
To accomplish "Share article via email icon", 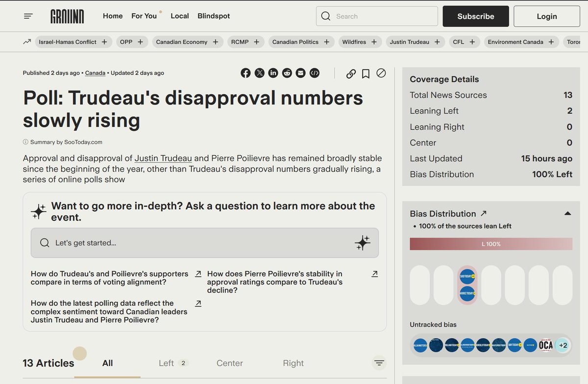I will tap(300, 73).
